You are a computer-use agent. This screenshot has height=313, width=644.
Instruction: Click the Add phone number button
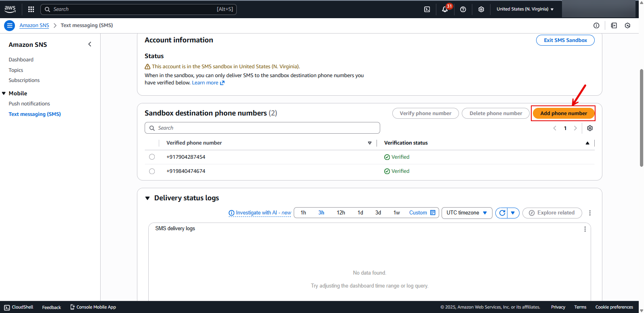pos(563,113)
